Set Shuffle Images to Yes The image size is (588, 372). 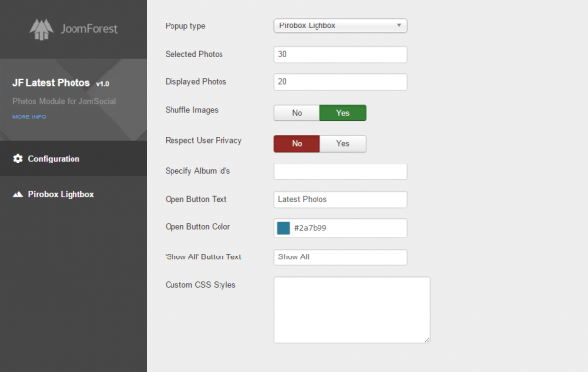[x=343, y=113]
